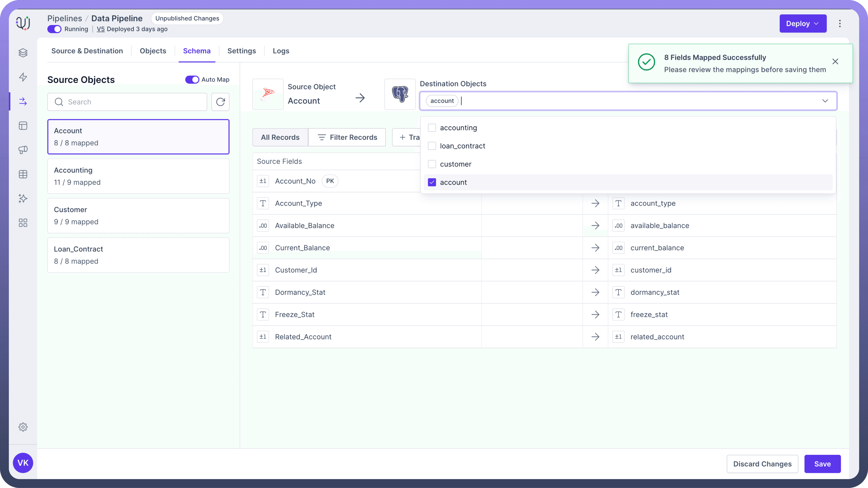868x488 pixels.
Task: Refresh the source objects list
Action: click(220, 102)
